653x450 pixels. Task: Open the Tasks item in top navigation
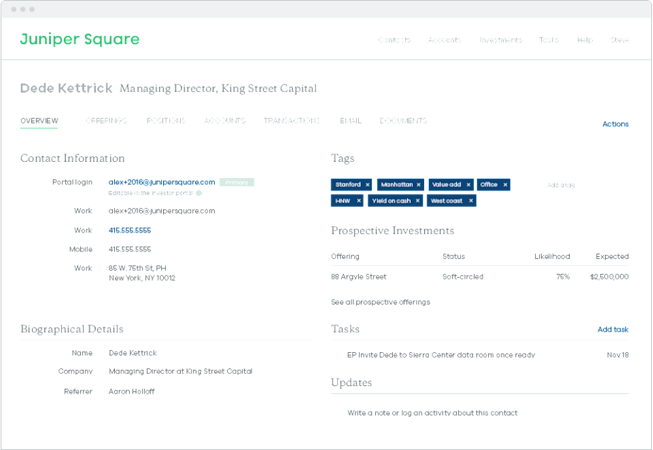pos(548,40)
